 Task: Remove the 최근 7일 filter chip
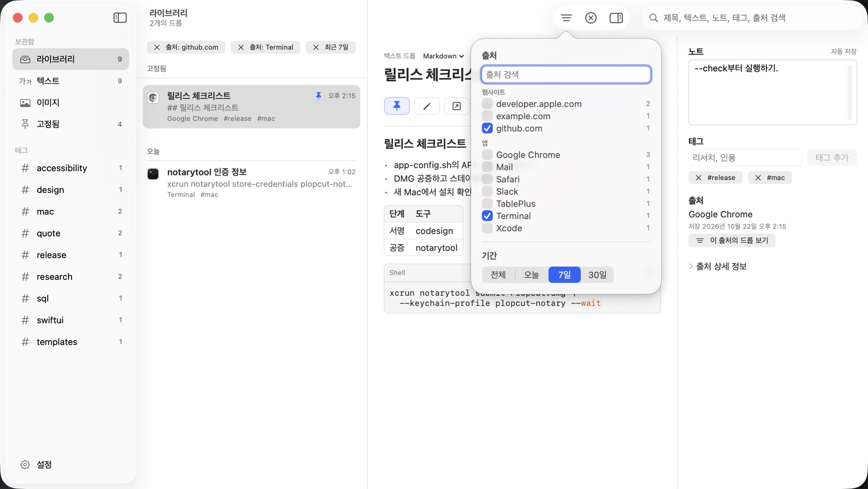(x=316, y=47)
